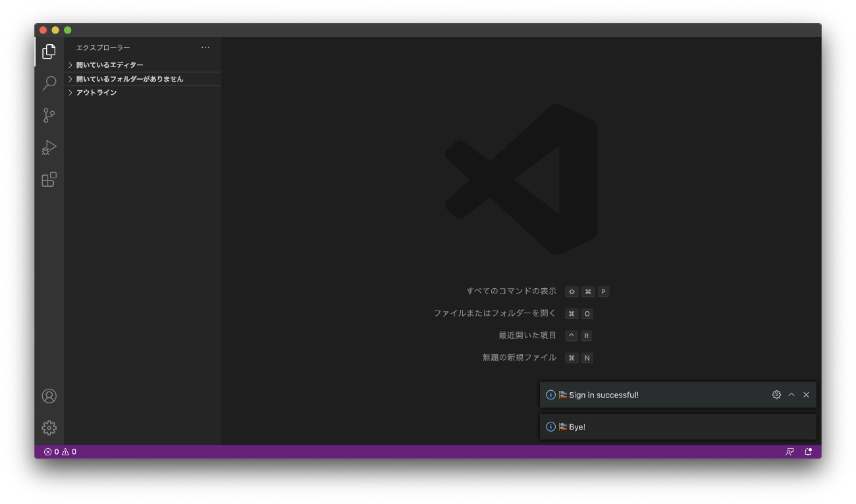
Task: Click the info icon on Bye! notification
Action: [551, 427]
